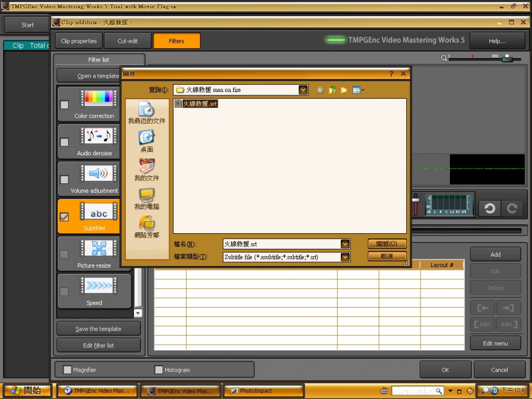Enable the Color correction filter checkbox
Image resolution: width=532 pixels, height=399 pixels.
pos(64,105)
